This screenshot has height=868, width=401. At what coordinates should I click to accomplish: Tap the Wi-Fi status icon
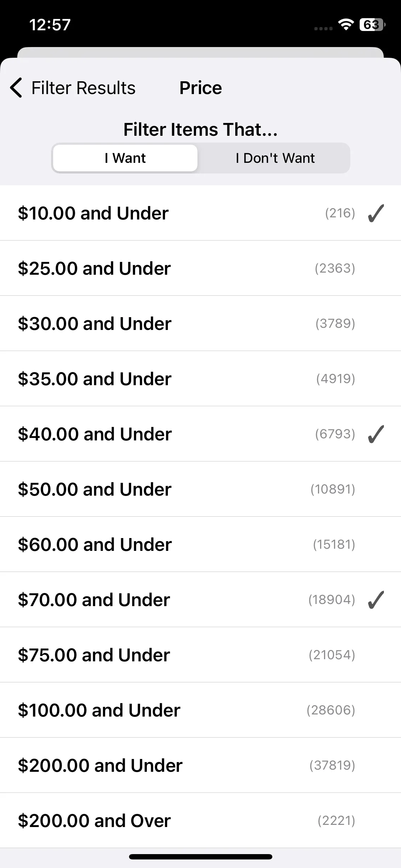click(346, 25)
